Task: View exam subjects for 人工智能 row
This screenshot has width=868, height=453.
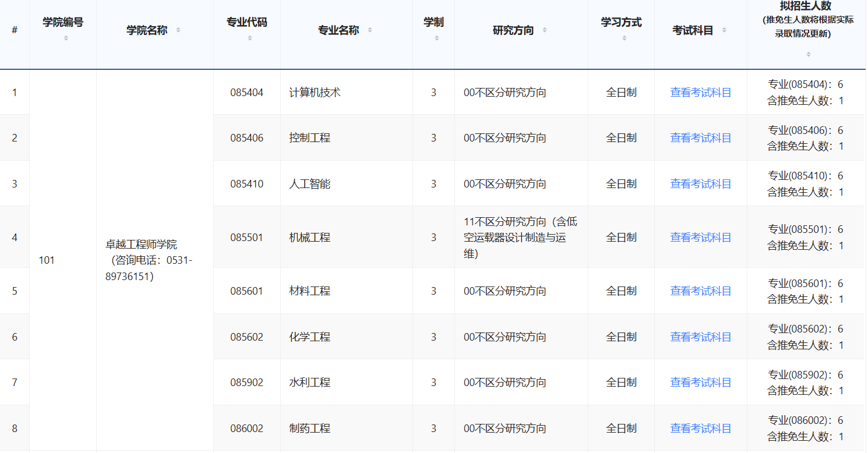Action: coord(700,184)
